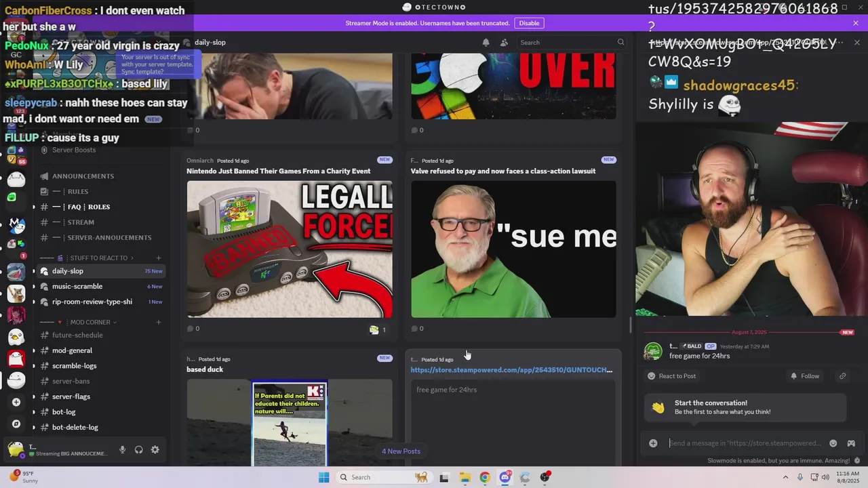Screen dimensions: 868x488
Task: Click plus next to MOD CORNER category
Action: [159, 322]
